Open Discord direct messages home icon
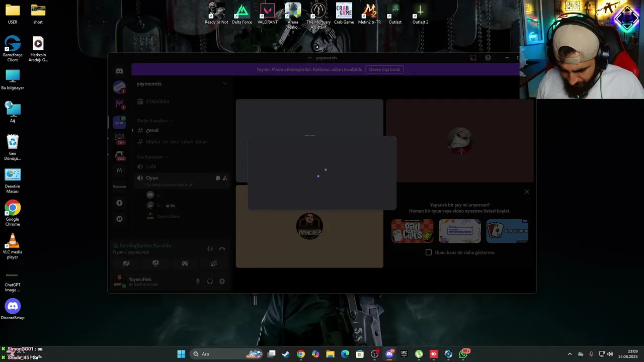 click(x=119, y=71)
